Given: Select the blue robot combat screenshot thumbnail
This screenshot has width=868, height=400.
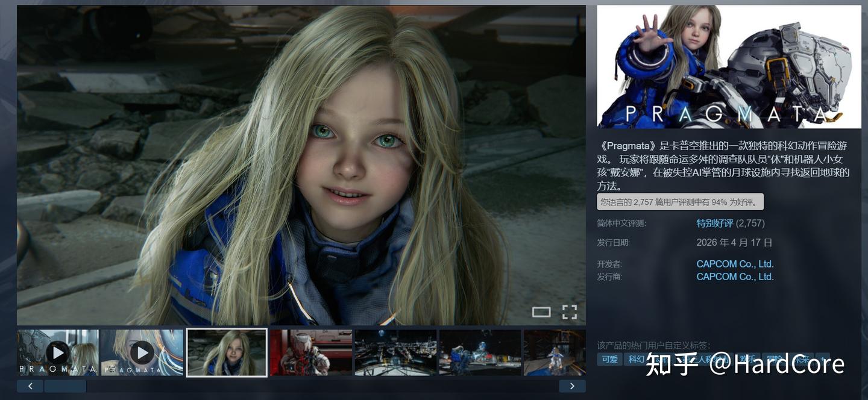Looking at the screenshot, I should click(x=480, y=352).
